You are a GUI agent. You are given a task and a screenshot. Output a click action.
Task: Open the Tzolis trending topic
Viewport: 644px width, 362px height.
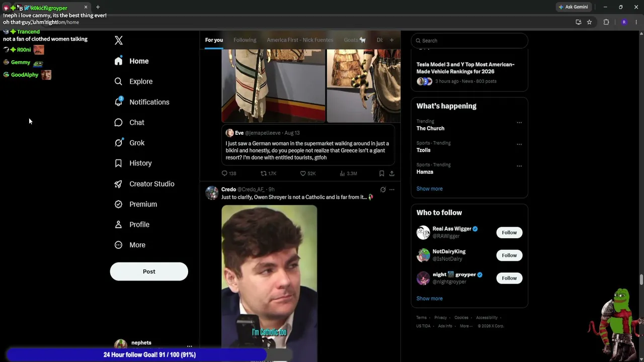(424, 150)
